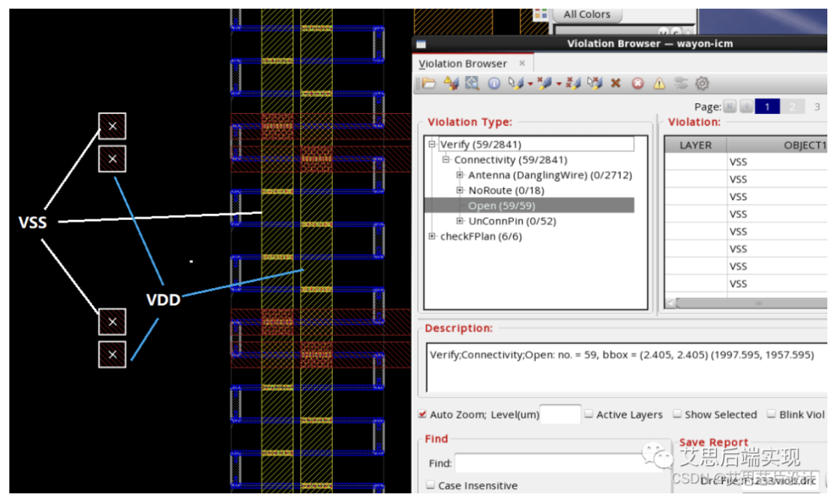Expand the UnConnPin (0/52) node

pyautogui.click(x=460, y=221)
